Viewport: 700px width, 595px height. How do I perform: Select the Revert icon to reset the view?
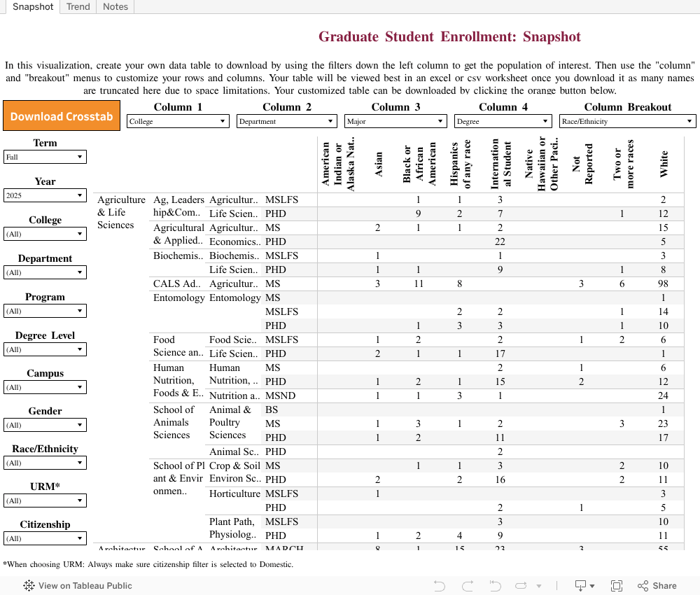494,586
